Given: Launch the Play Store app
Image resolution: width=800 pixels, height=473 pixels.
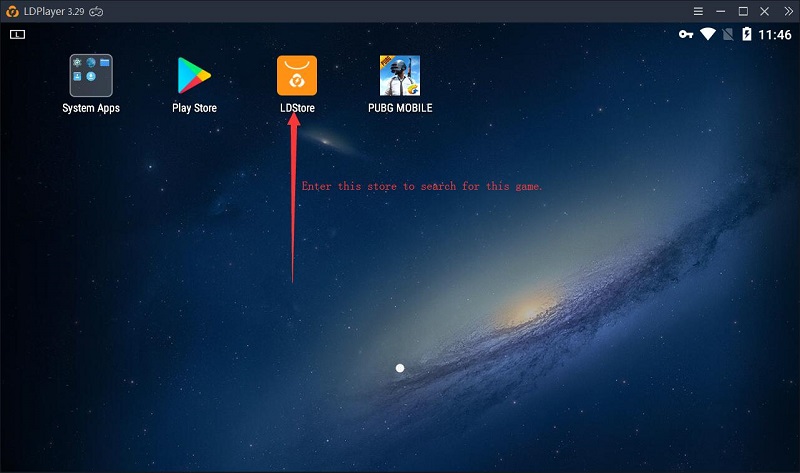Looking at the screenshot, I should 194,76.
